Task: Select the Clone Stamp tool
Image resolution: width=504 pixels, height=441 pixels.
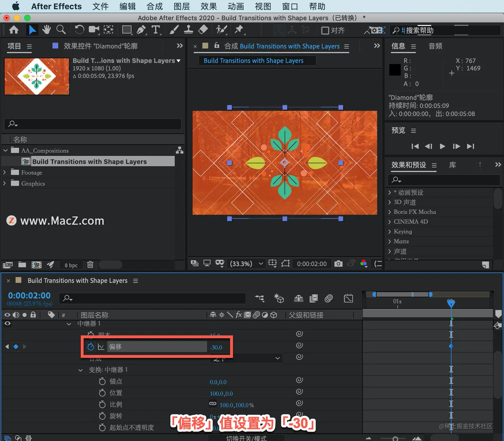Action: click(x=188, y=30)
